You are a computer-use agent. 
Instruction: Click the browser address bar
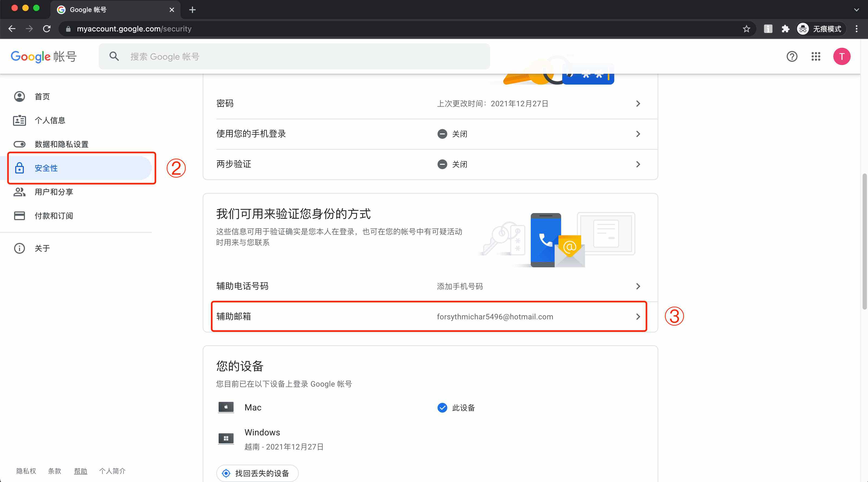tap(236, 29)
